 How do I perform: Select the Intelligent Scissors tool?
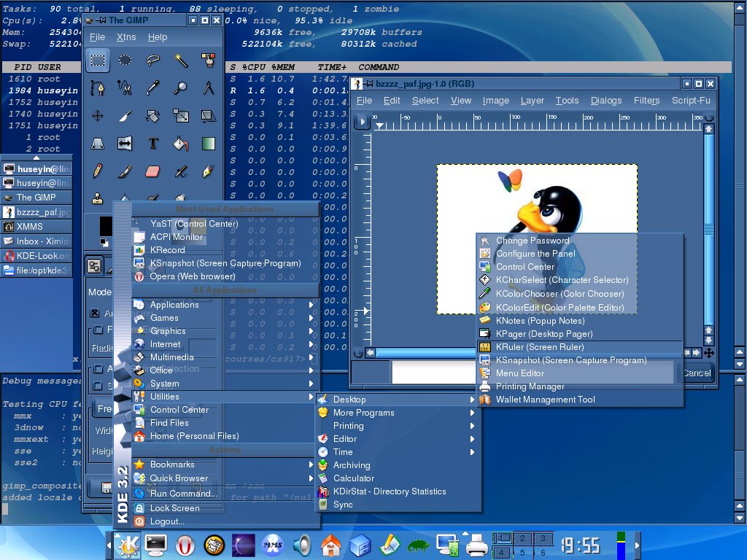click(x=125, y=88)
